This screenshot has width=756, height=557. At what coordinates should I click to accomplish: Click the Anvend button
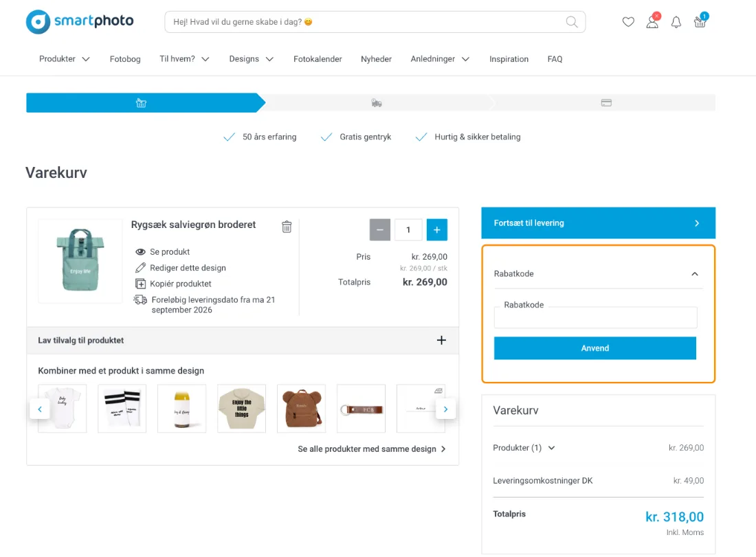[595, 348]
